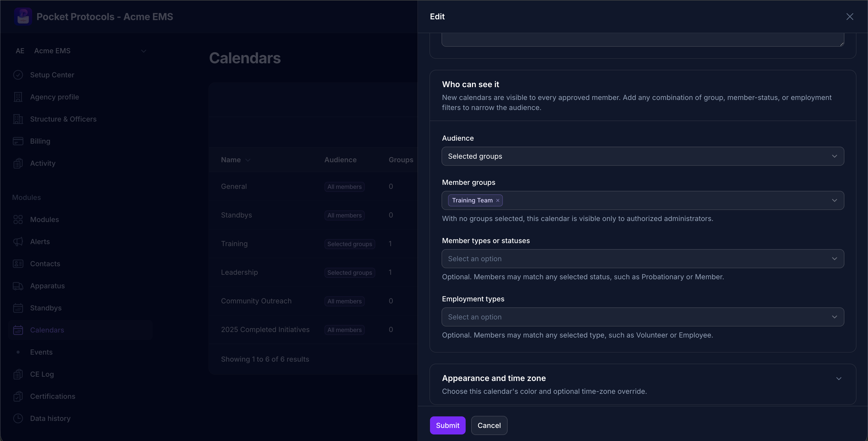
Task: Click the Billing credit card icon
Action: [18, 141]
